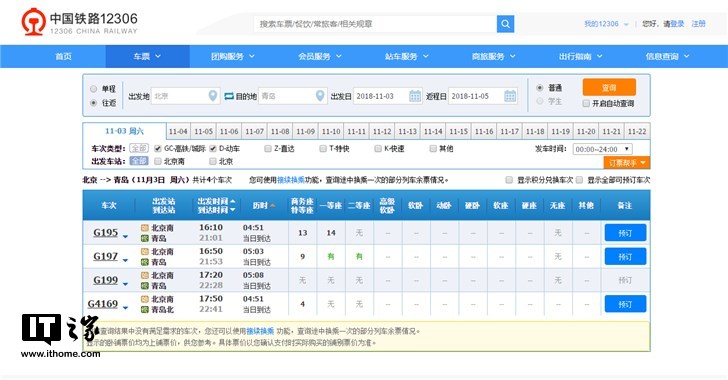This screenshot has height=380, width=728.
Task: Open the 信息查询 navigation menu
Action: click(x=667, y=56)
